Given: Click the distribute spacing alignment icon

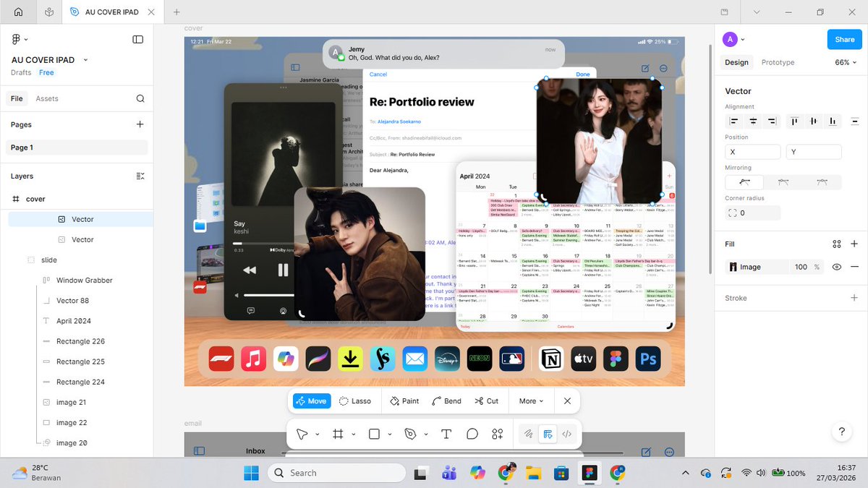Looking at the screenshot, I should tap(855, 121).
